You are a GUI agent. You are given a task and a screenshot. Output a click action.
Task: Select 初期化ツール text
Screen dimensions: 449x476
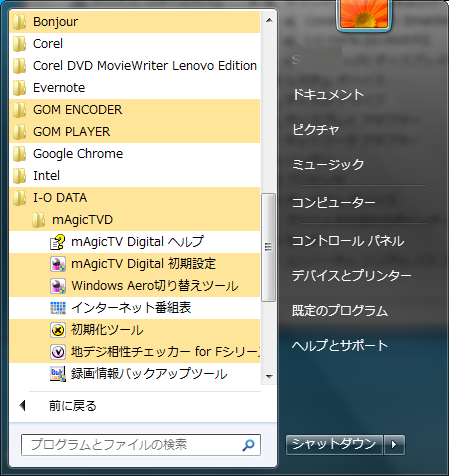(107, 330)
